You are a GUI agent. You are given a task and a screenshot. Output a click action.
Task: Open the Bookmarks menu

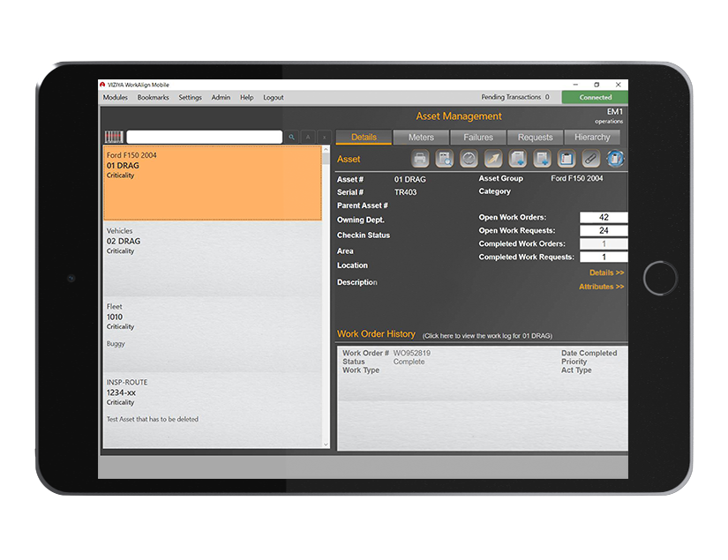[x=153, y=97]
